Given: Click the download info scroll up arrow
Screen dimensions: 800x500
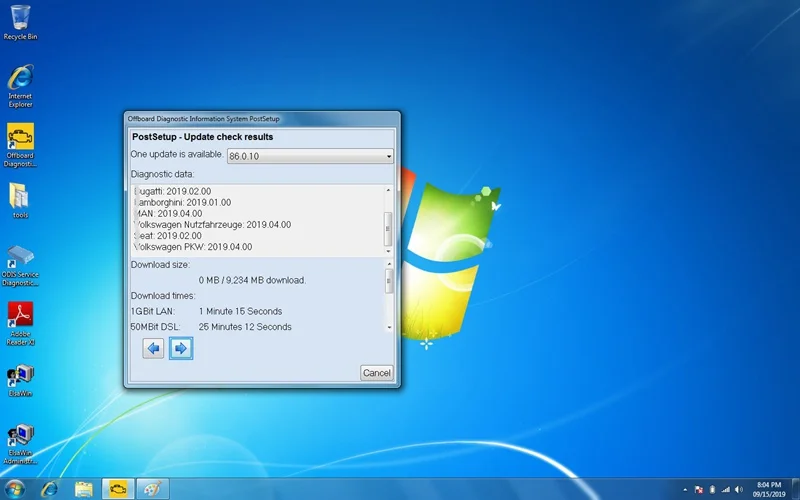Looking at the screenshot, I should (x=389, y=264).
